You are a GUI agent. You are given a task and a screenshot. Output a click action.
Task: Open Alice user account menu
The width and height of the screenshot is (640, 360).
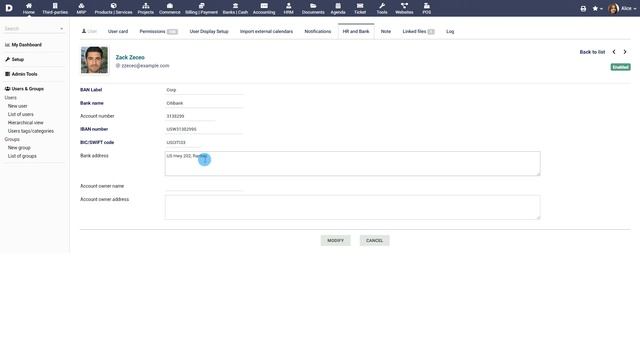(x=622, y=9)
